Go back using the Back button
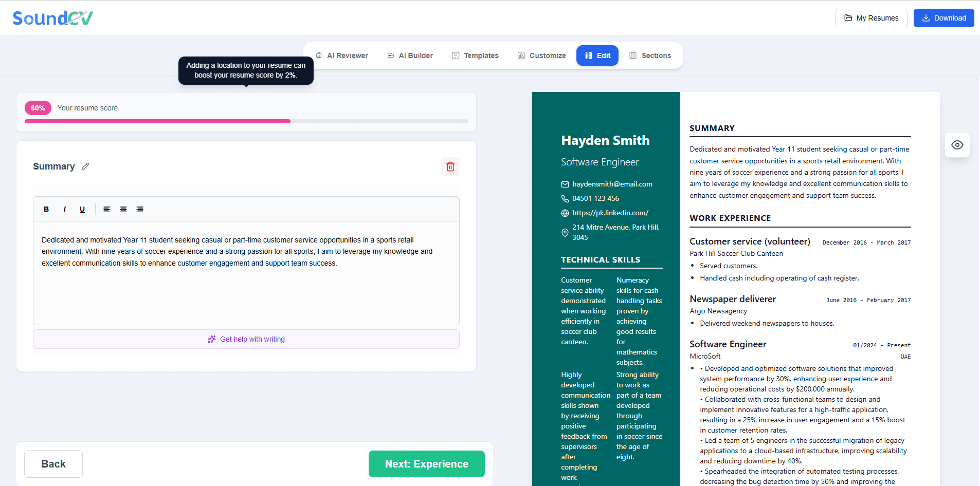The height and width of the screenshot is (486, 980). pyautogui.click(x=53, y=463)
